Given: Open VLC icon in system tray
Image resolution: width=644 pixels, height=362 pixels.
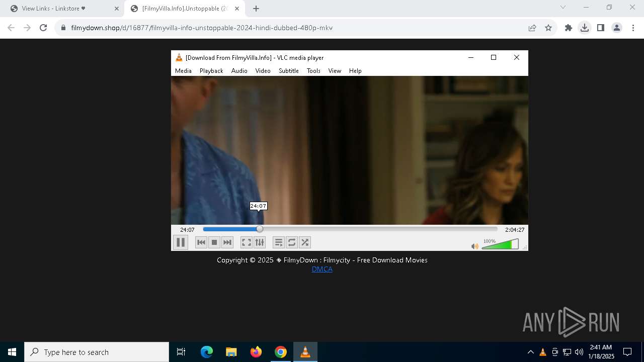Looking at the screenshot, I should [x=543, y=352].
